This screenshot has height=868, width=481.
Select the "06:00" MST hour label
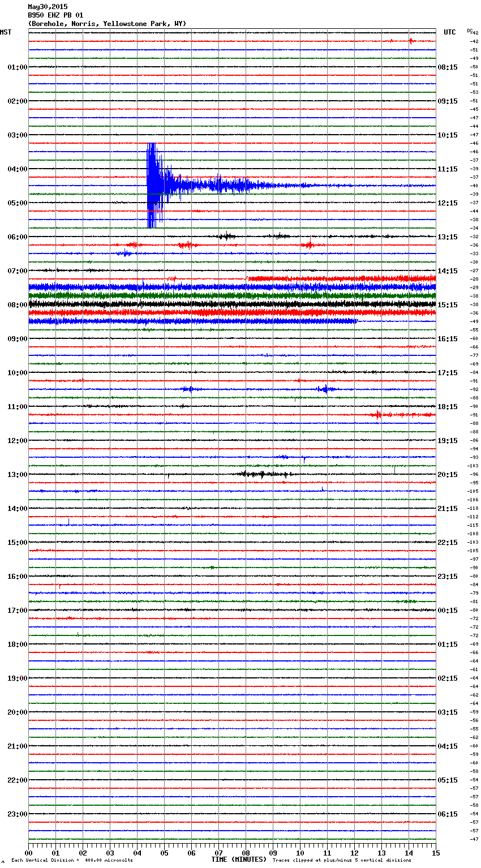pyautogui.click(x=18, y=237)
